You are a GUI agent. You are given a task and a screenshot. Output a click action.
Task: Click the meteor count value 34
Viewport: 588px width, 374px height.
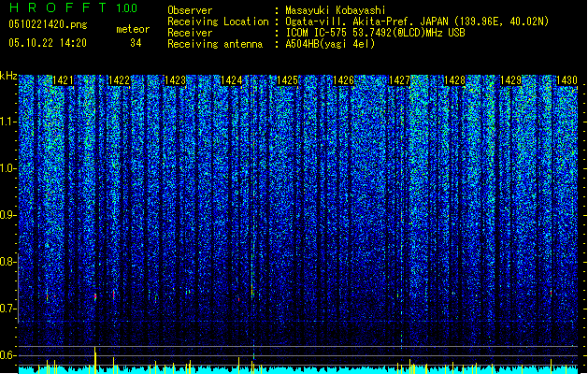pyautogui.click(x=136, y=43)
